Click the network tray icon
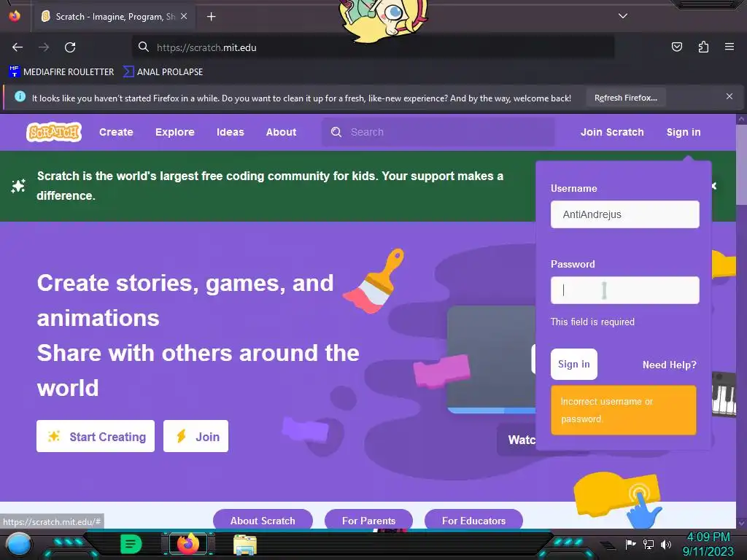 pyautogui.click(x=648, y=544)
